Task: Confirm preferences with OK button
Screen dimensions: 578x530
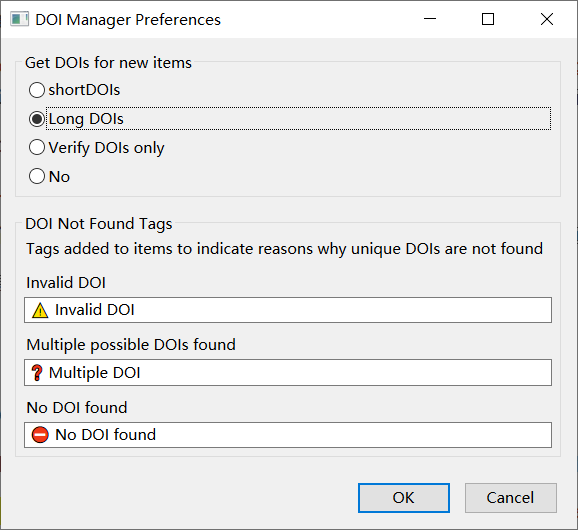Action: (404, 498)
